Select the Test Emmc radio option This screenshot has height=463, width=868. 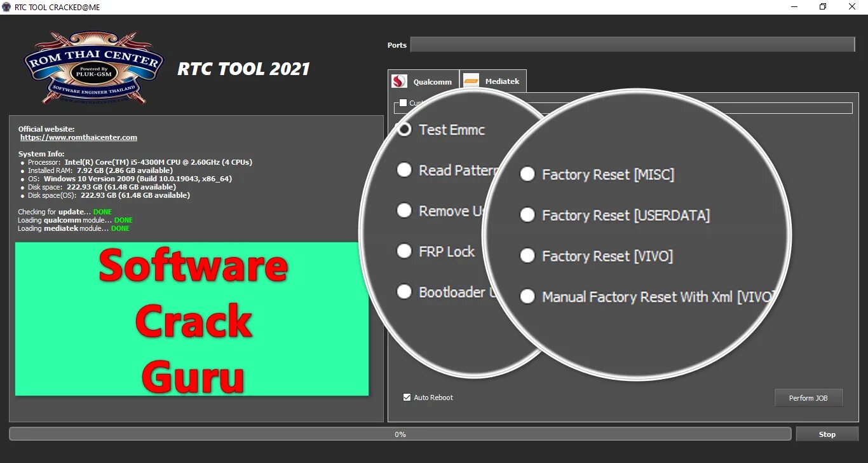pyautogui.click(x=404, y=129)
